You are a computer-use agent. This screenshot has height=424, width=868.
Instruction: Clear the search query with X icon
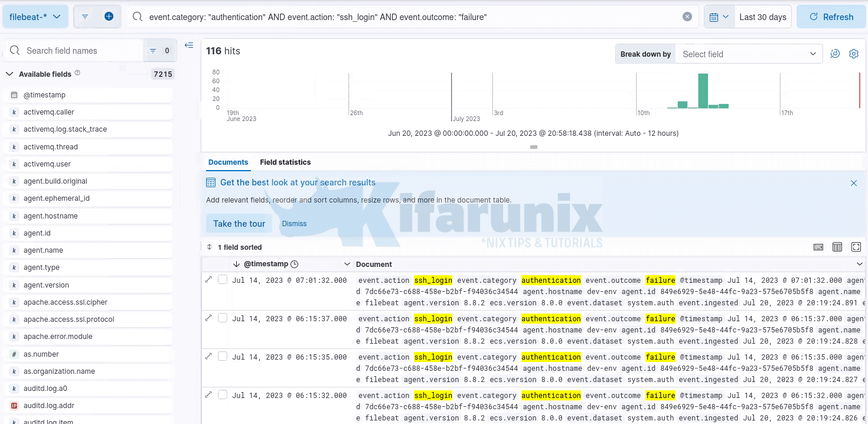click(687, 17)
